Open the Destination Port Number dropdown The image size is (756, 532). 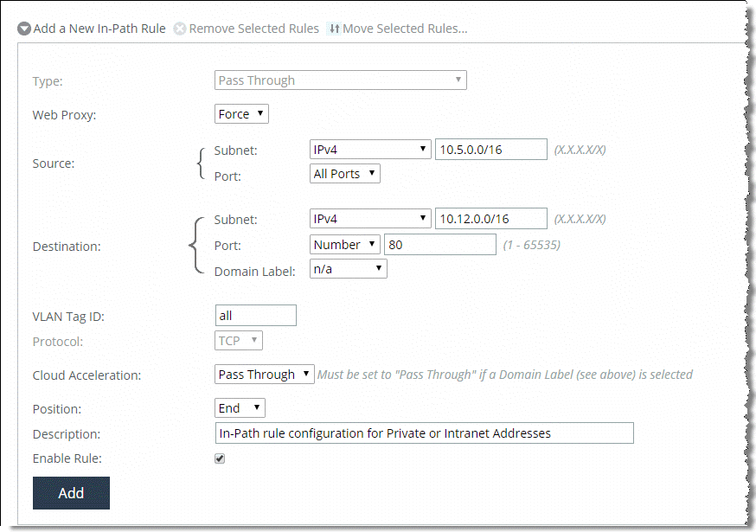click(x=345, y=245)
